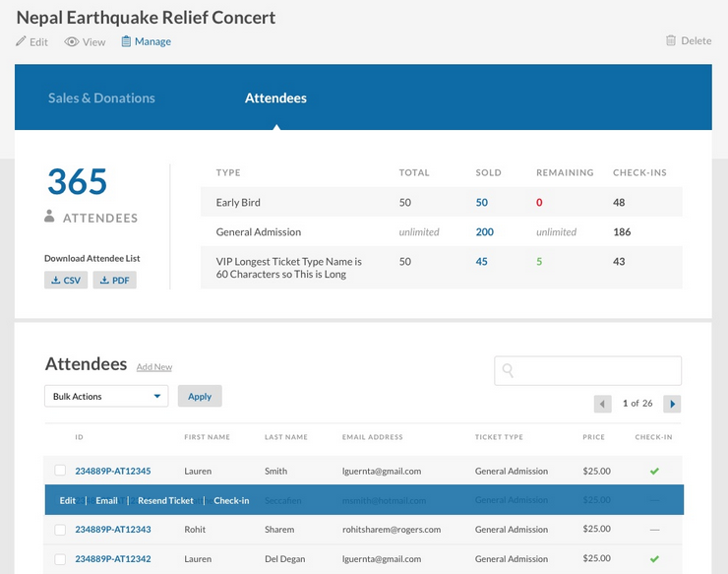Switch to Sales & Donations tab
Screen dimensions: 728x574
tap(102, 98)
